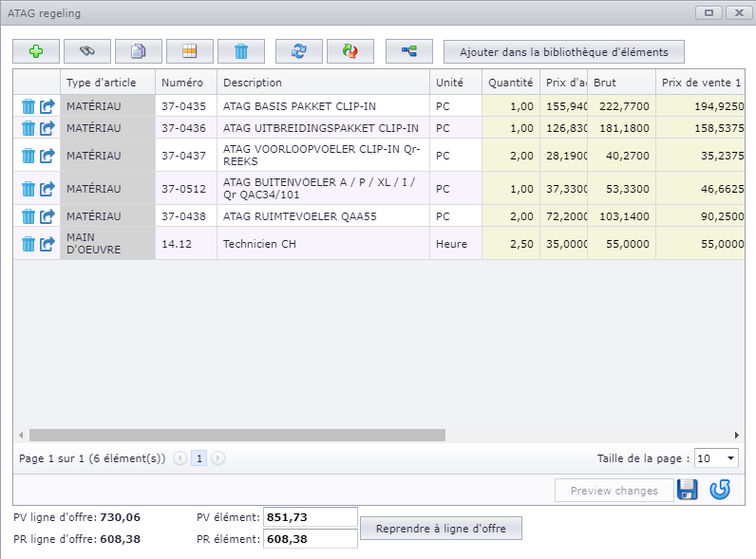Delete row 37-0435 with trash icon
The image size is (756, 559).
click(28, 106)
